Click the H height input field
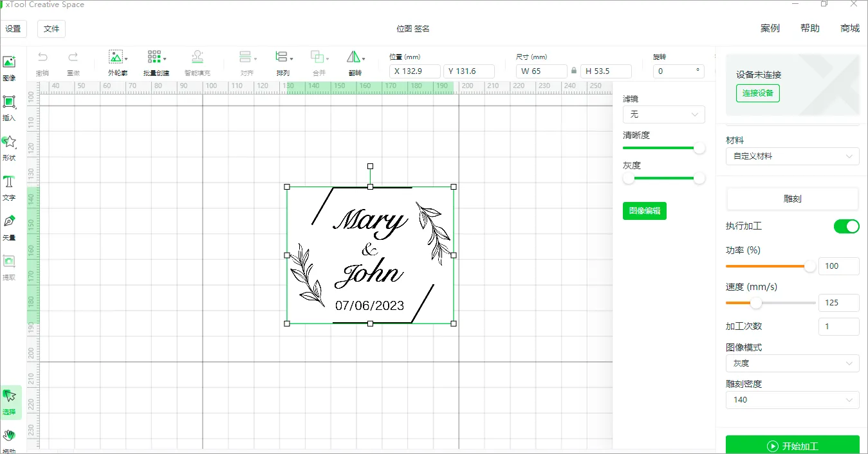The image size is (868, 454). [x=606, y=71]
